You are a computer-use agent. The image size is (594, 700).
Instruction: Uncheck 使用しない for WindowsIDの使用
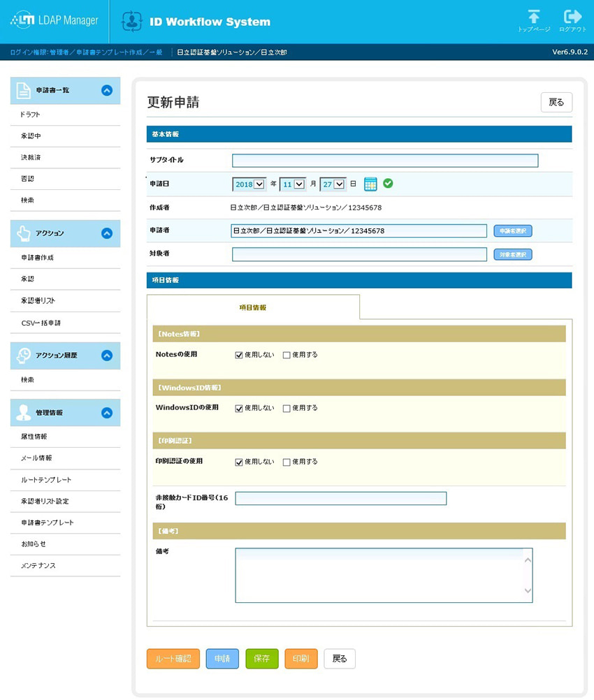pos(239,408)
